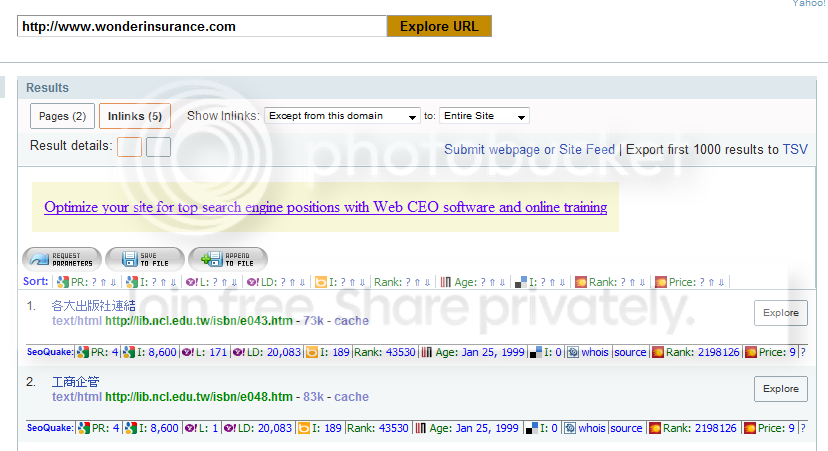Screen dimensions: 828x451
Task: Open the 'Except from this domain' dropdown
Action: pos(342,116)
